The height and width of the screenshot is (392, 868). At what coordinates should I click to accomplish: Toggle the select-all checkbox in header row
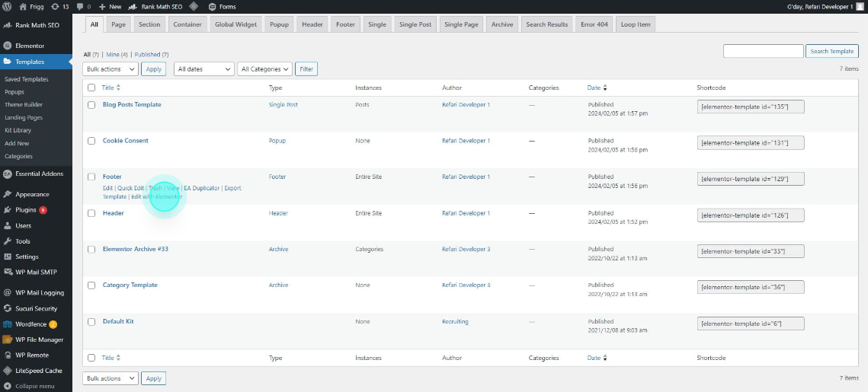91,88
